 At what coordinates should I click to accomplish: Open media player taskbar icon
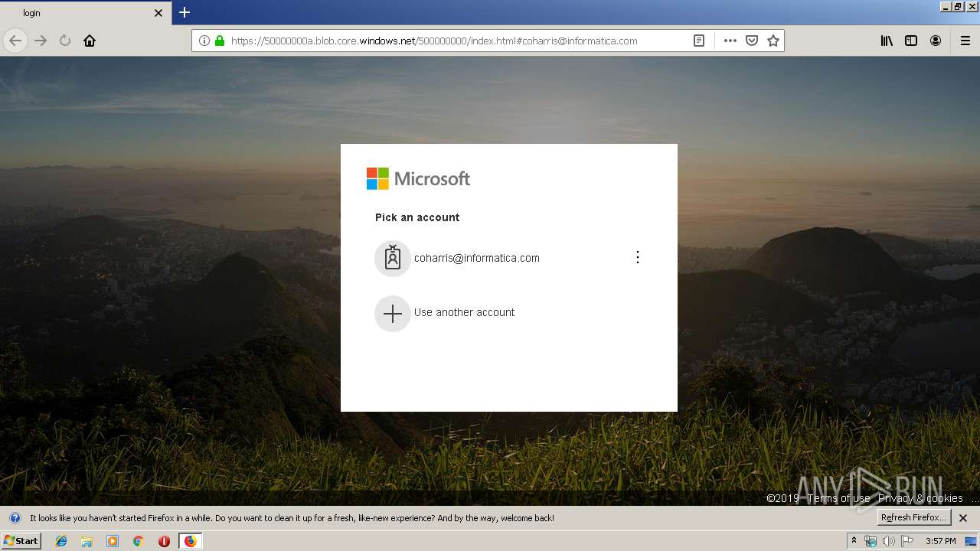(113, 541)
